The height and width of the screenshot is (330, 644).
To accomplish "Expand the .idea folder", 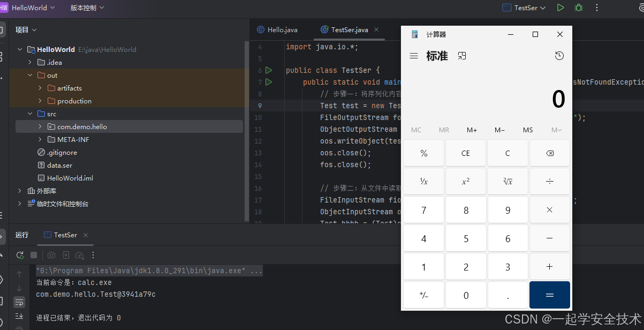I will (31, 62).
